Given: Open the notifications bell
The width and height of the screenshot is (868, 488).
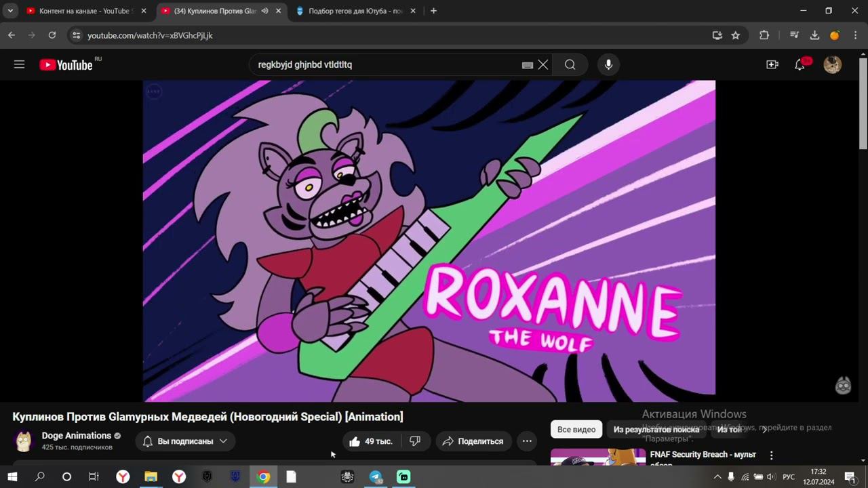Looking at the screenshot, I should pyautogui.click(x=800, y=65).
